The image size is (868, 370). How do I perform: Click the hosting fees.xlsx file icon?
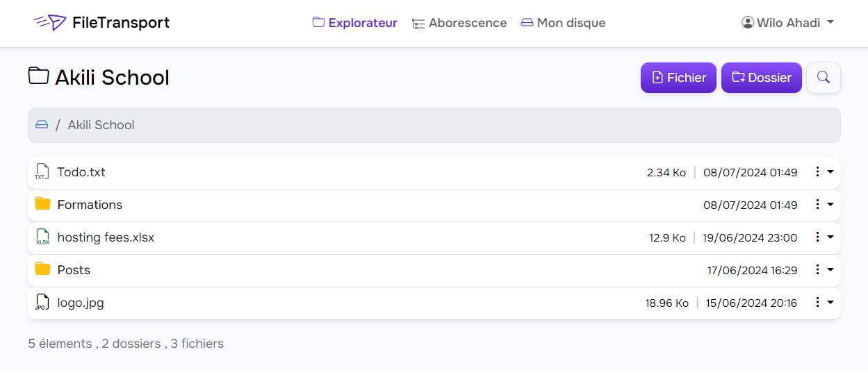[42, 237]
